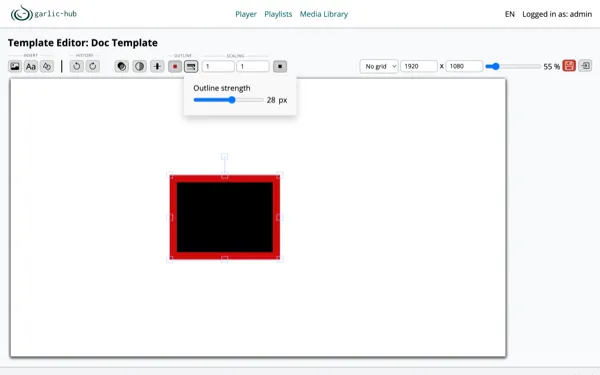The height and width of the screenshot is (375, 600).
Task: Click the exit editor icon
Action: point(585,66)
